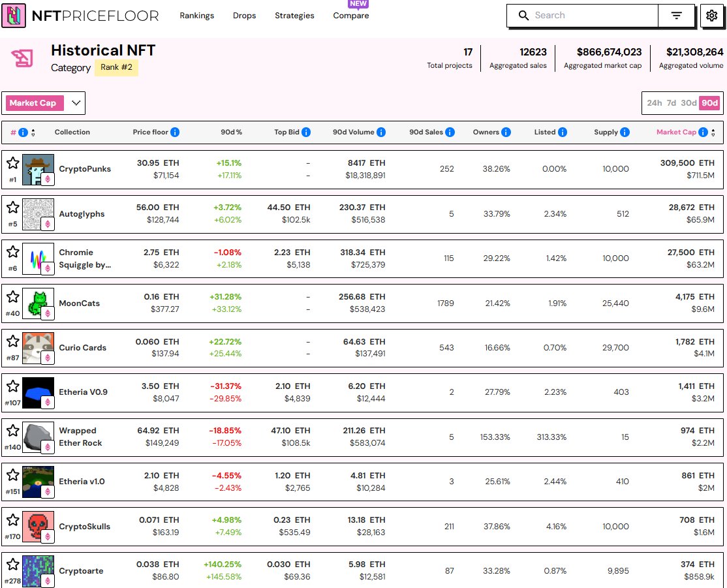Favorite Autoglyphs with the star
This screenshot has height=588, width=727.
[13, 208]
